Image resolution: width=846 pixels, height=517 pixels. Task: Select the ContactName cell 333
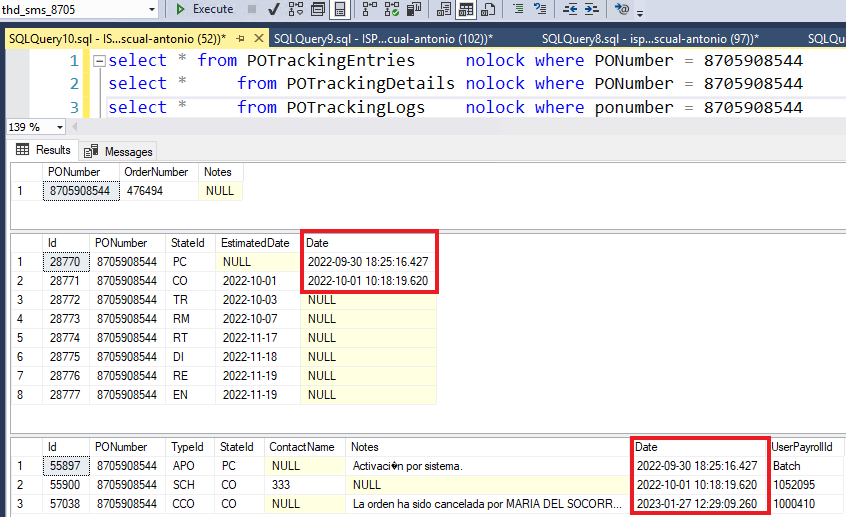(x=304, y=485)
